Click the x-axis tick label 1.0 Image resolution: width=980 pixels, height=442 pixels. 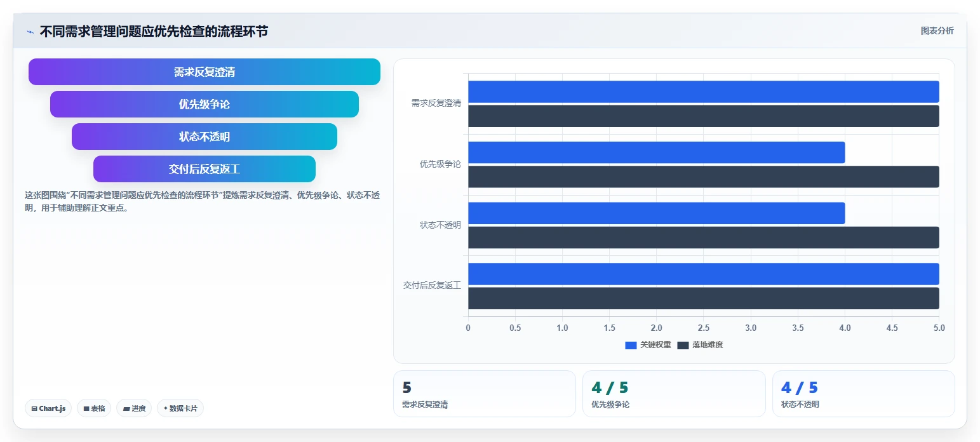562,328
